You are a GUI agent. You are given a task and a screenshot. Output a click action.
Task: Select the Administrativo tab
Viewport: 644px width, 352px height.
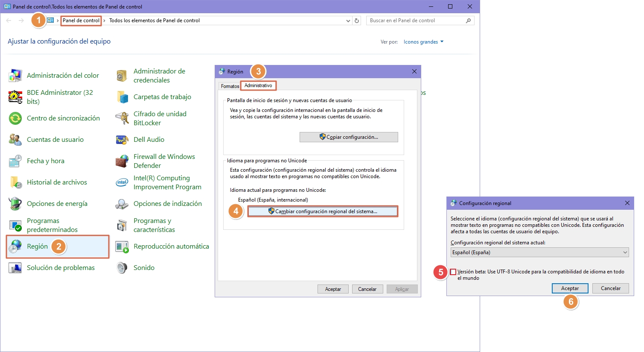coord(258,86)
